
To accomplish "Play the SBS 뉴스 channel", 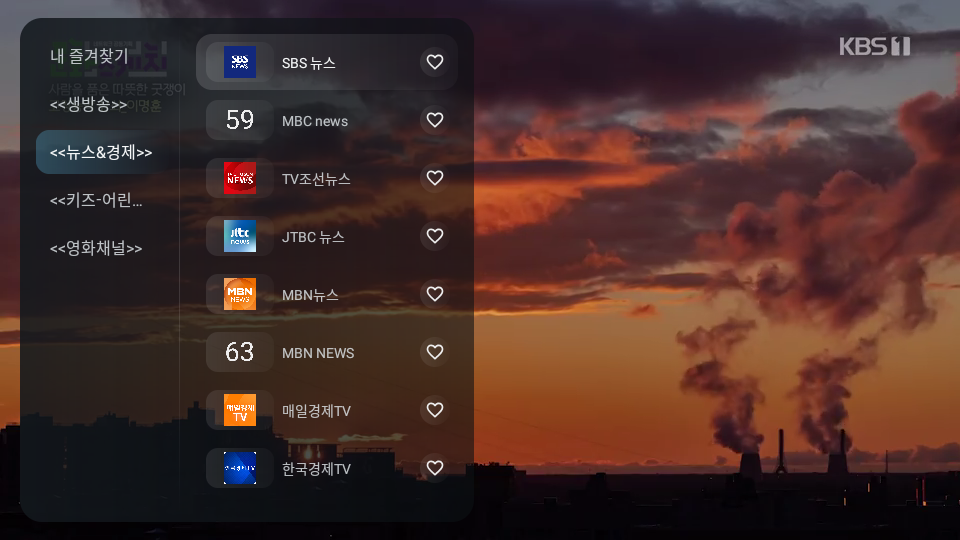I will click(327, 62).
